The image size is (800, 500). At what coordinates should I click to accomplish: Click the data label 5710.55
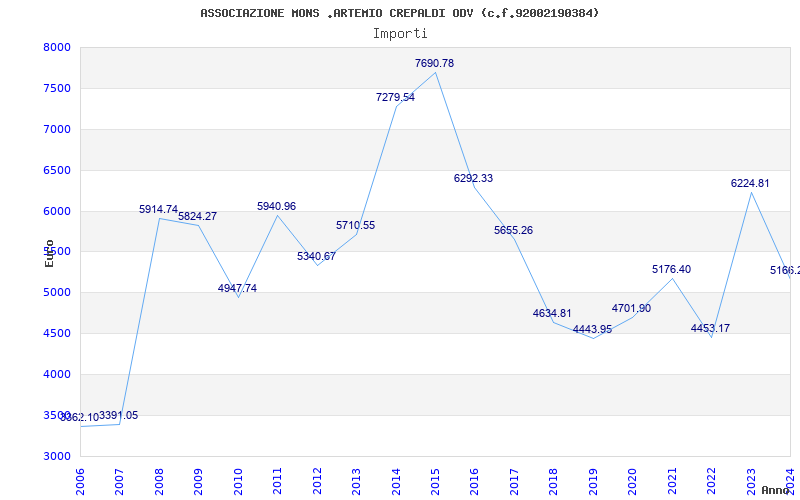(356, 226)
